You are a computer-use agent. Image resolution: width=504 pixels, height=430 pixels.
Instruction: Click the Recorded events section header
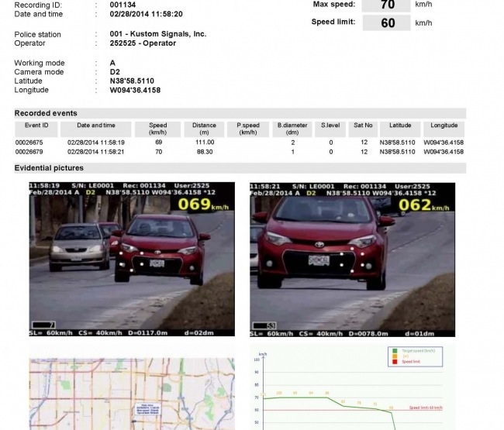[x=46, y=113]
